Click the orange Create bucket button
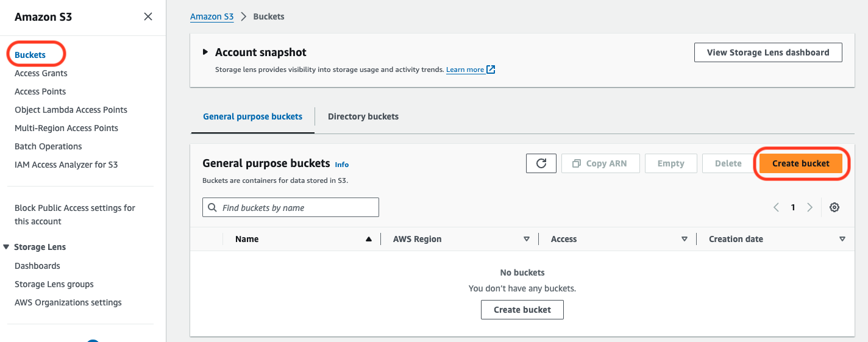868x342 pixels. click(800, 163)
